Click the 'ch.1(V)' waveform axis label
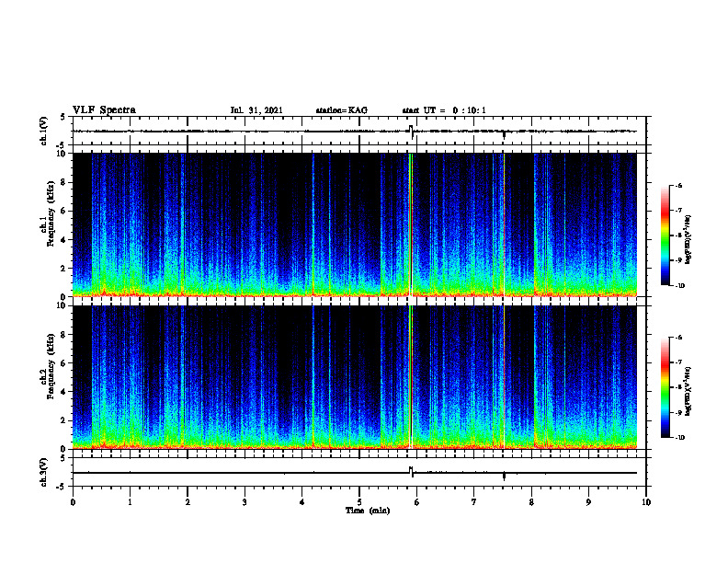Viewport: 728px width, 563px height. 43,131
